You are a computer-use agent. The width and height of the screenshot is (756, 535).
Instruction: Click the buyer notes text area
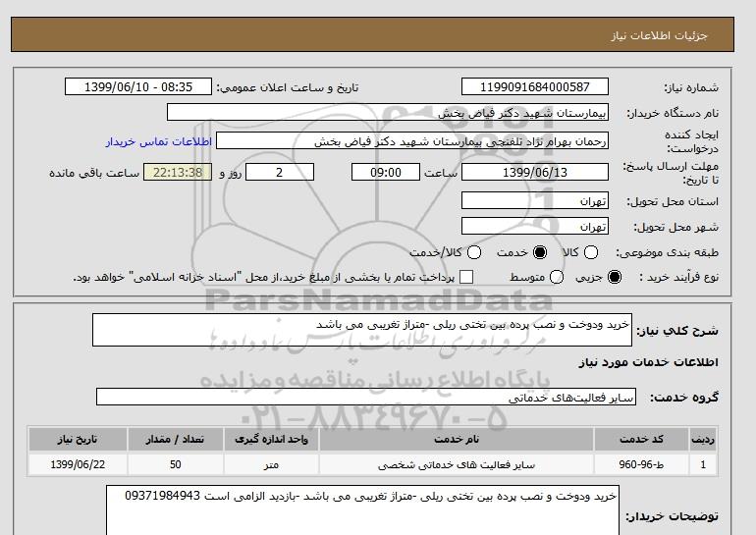point(362,509)
